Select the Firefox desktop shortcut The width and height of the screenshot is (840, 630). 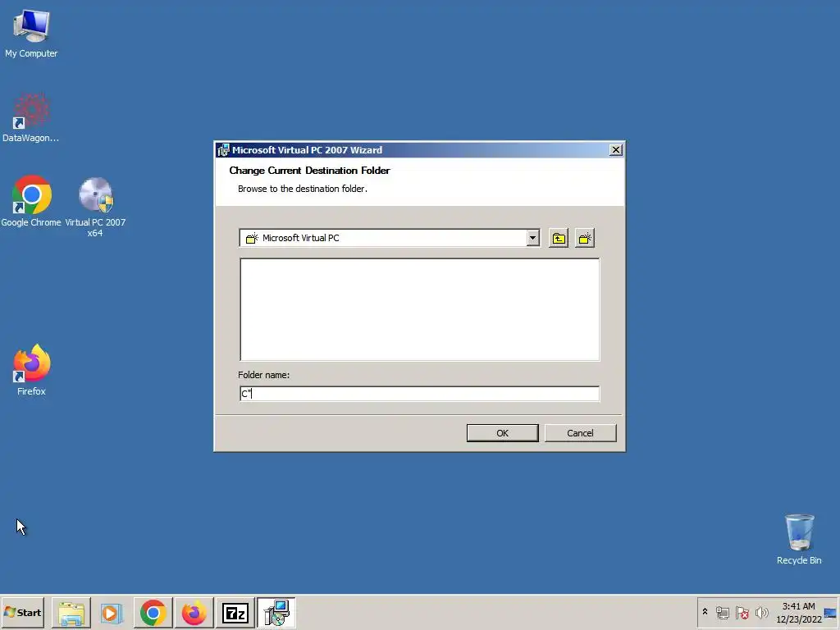tap(31, 371)
